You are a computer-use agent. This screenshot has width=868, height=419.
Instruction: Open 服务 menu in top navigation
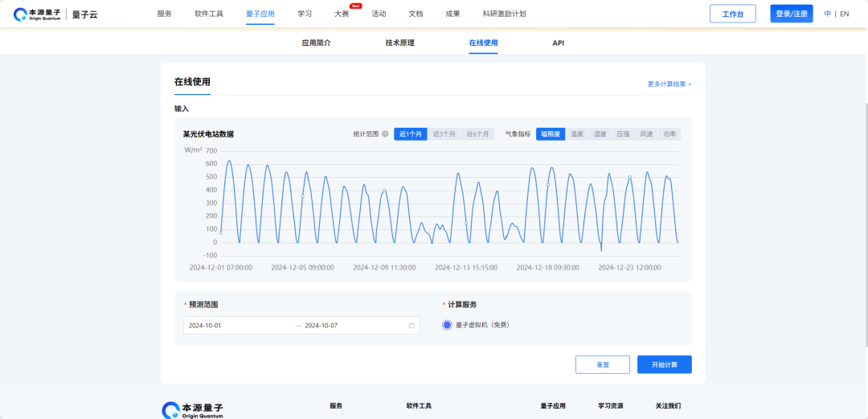point(165,14)
